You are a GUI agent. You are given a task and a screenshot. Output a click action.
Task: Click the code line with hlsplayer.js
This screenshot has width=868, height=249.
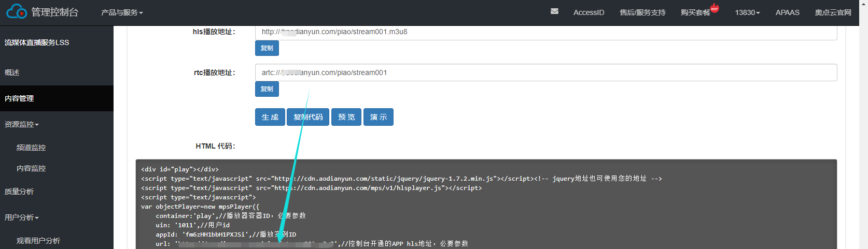tap(312, 188)
